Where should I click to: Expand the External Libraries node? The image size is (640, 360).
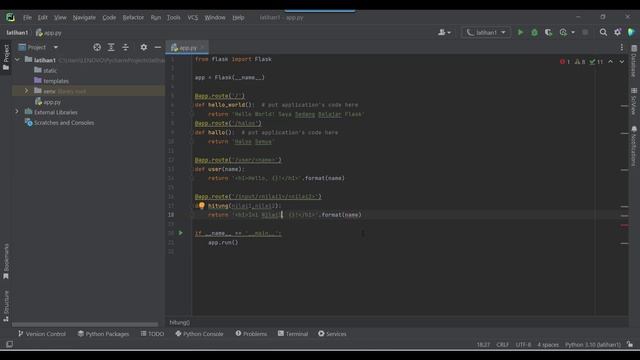tap(17, 111)
